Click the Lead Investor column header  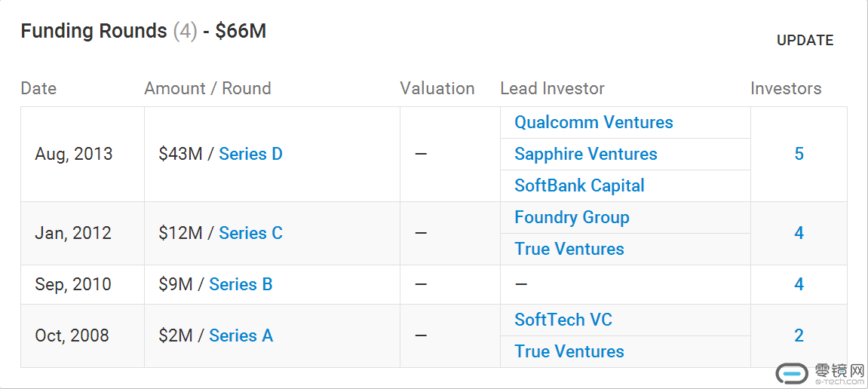tap(552, 88)
